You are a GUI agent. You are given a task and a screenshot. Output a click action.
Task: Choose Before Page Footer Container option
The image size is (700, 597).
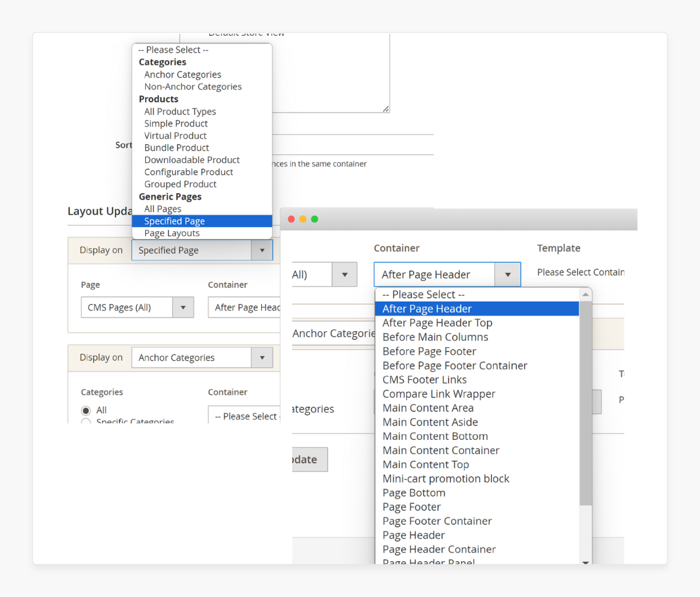coord(477,365)
